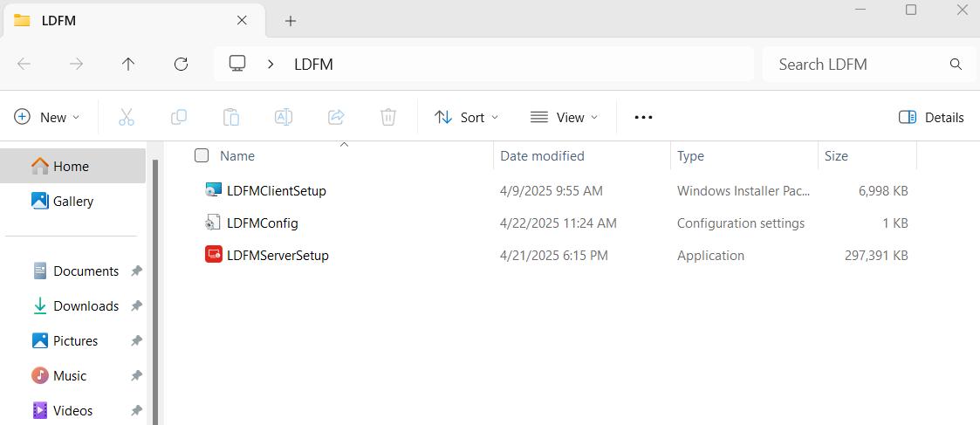Open Downloads in the sidebar
The width and height of the screenshot is (980, 425).
(x=86, y=306)
